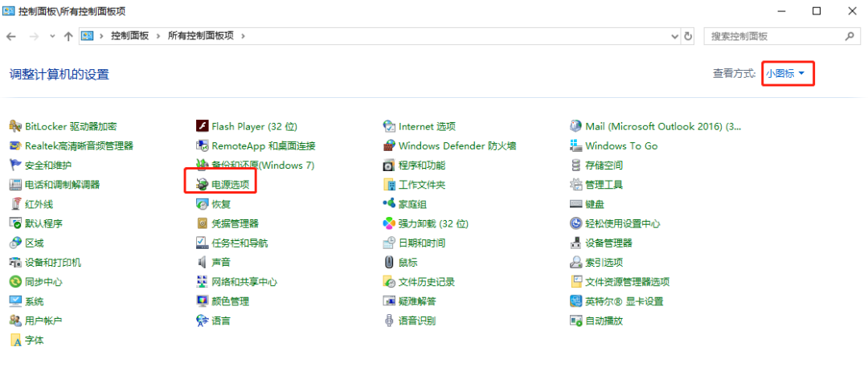Click the 网络和共享中心 icon
The height and width of the screenshot is (388, 868).
[202, 282]
